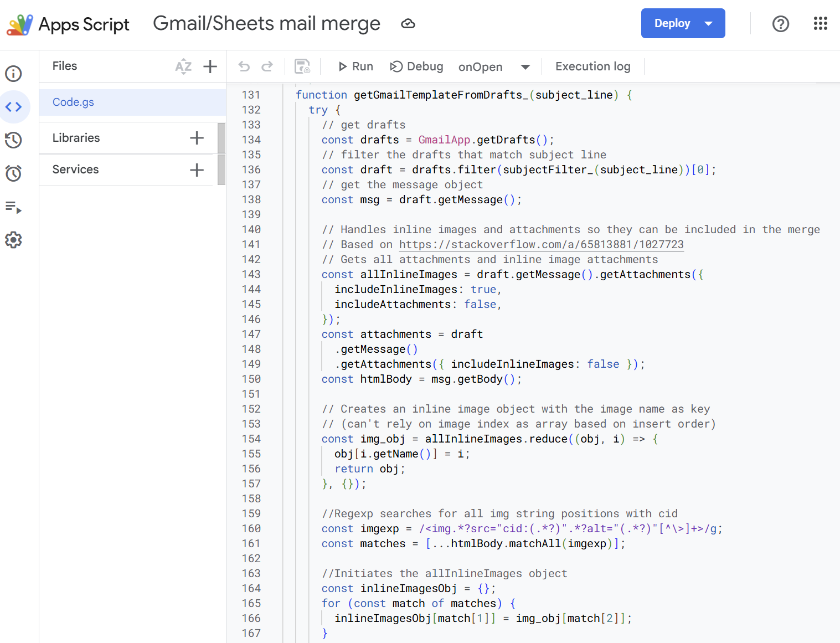Select the Editor code icon in sidebar
The image size is (840, 643).
tap(14, 106)
